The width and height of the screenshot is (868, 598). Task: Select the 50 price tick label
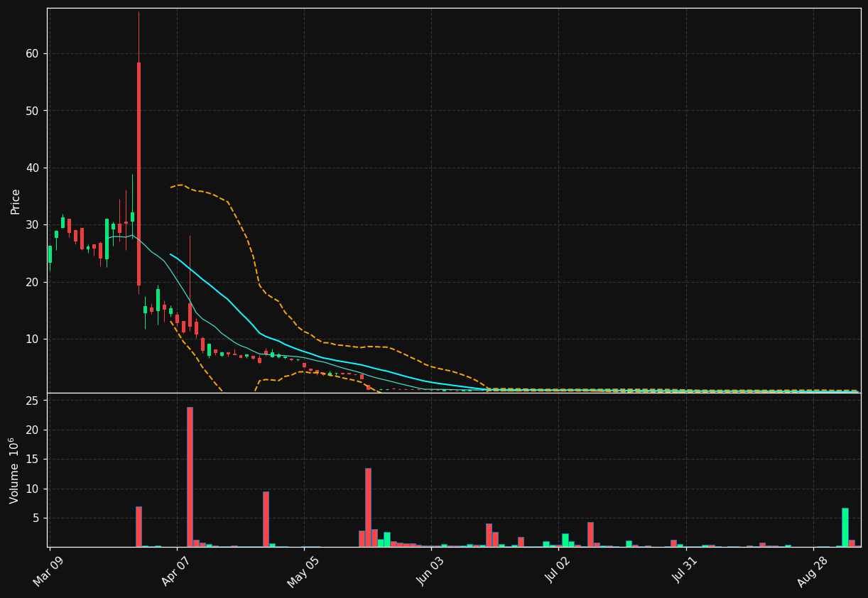32,111
